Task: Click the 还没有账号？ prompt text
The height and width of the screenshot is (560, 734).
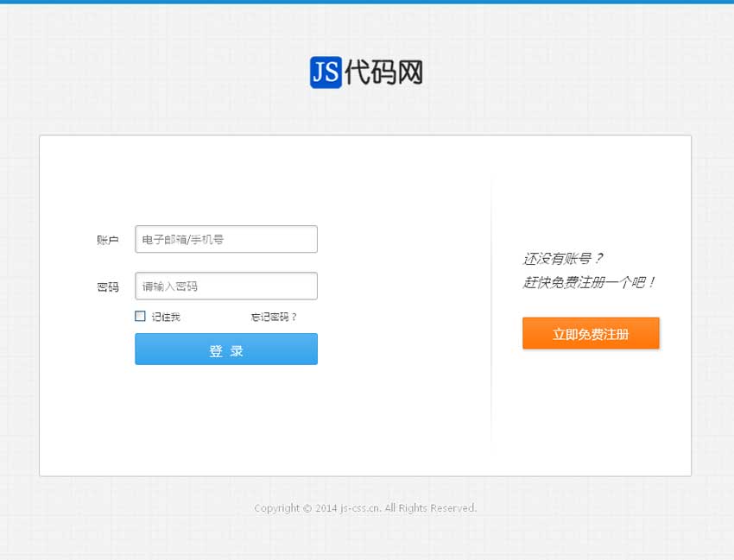Action: tap(563, 258)
